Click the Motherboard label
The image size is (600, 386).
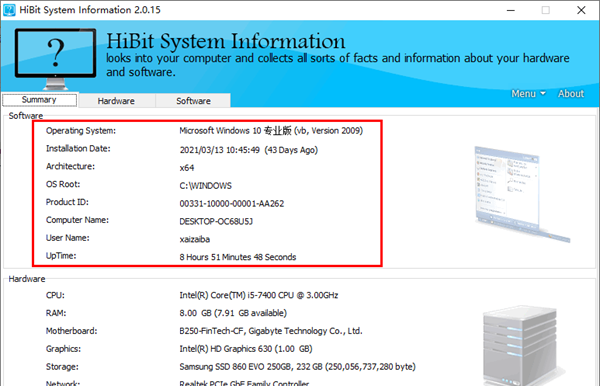coord(72,331)
